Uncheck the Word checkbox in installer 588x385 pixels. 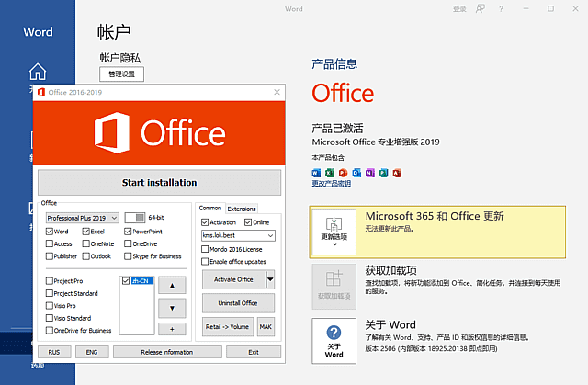tap(49, 232)
